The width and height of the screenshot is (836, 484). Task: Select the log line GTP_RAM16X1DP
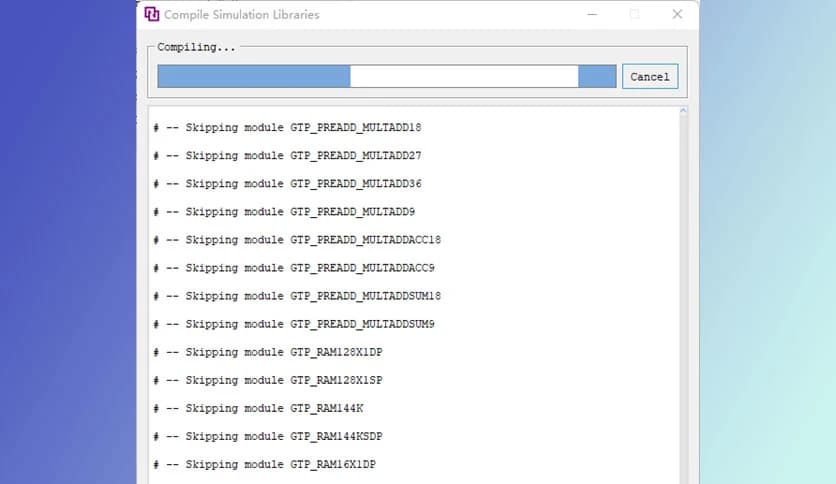264,465
